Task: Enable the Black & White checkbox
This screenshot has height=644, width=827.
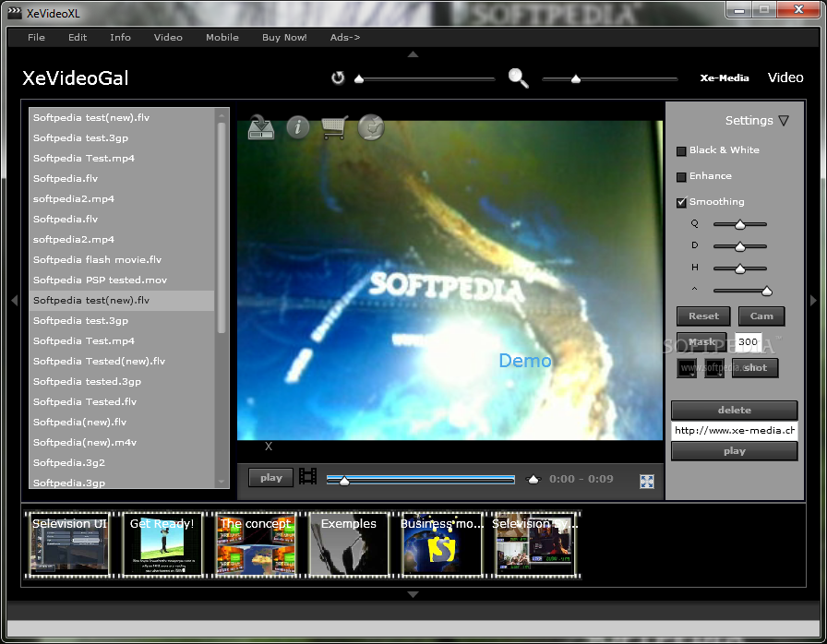Action: (681, 151)
